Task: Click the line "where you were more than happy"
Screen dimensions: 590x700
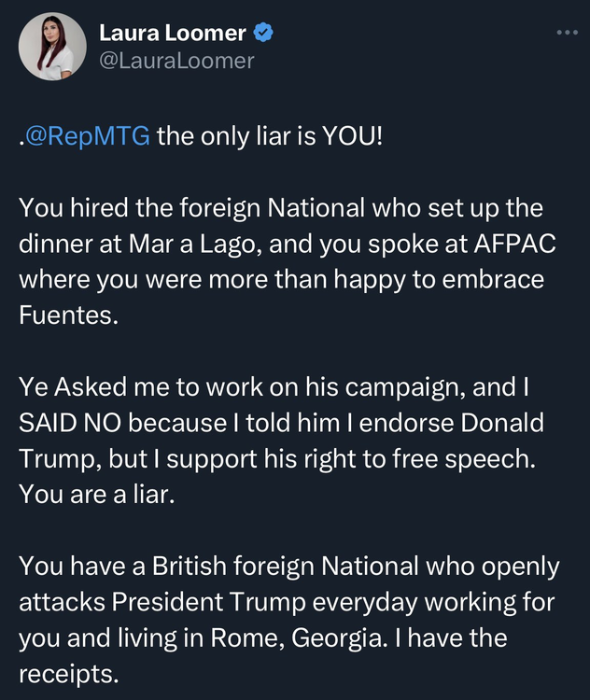Action: tap(281, 278)
